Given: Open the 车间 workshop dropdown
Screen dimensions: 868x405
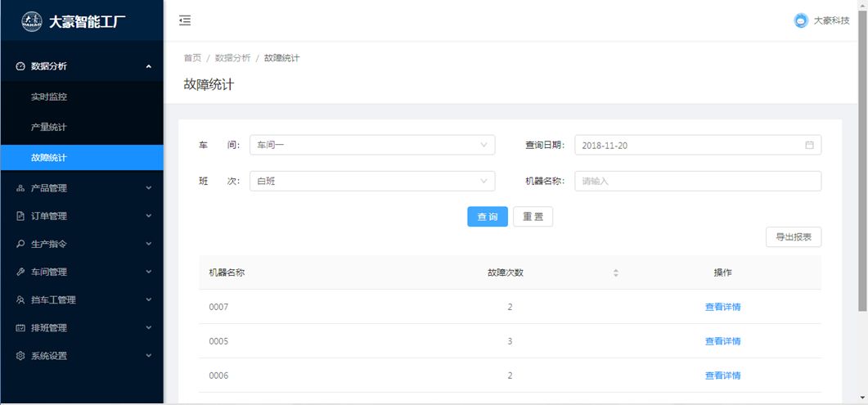Looking at the screenshot, I should coord(371,145).
